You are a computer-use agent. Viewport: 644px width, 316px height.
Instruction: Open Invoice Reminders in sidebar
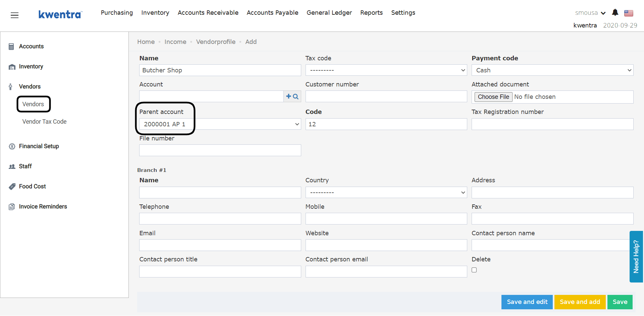click(x=43, y=207)
